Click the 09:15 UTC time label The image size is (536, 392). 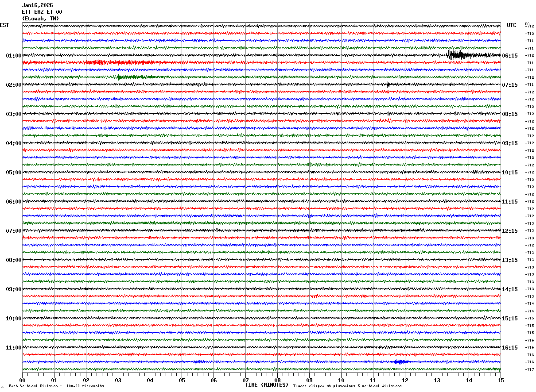click(x=510, y=143)
